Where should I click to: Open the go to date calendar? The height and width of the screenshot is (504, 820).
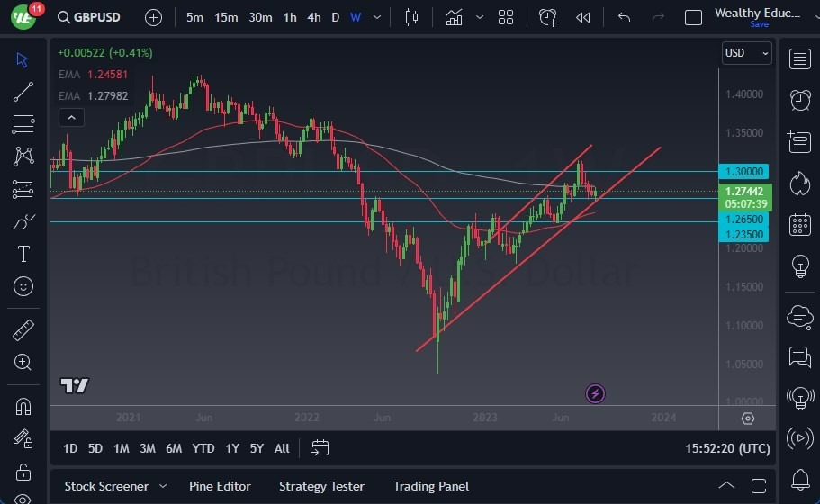pos(320,448)
